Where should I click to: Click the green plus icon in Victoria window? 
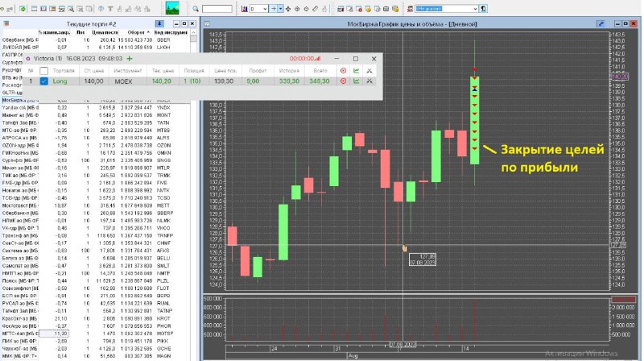pos(130,59)
